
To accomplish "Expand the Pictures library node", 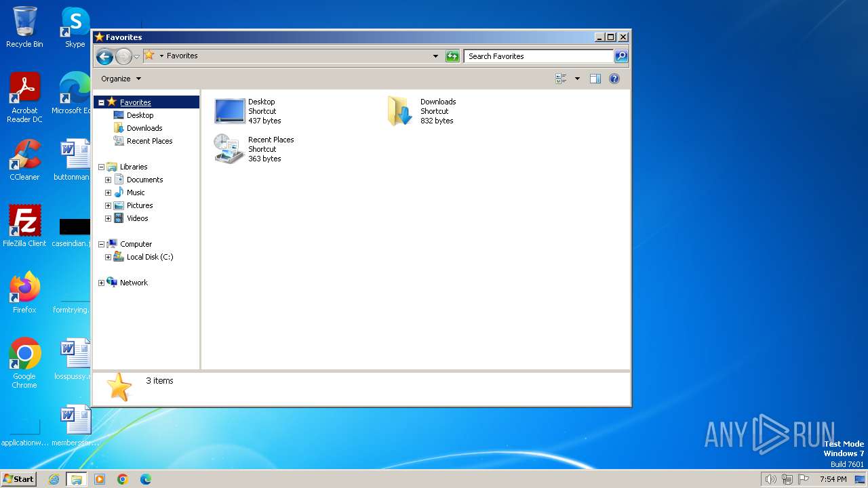I will (x=108, y=205).
